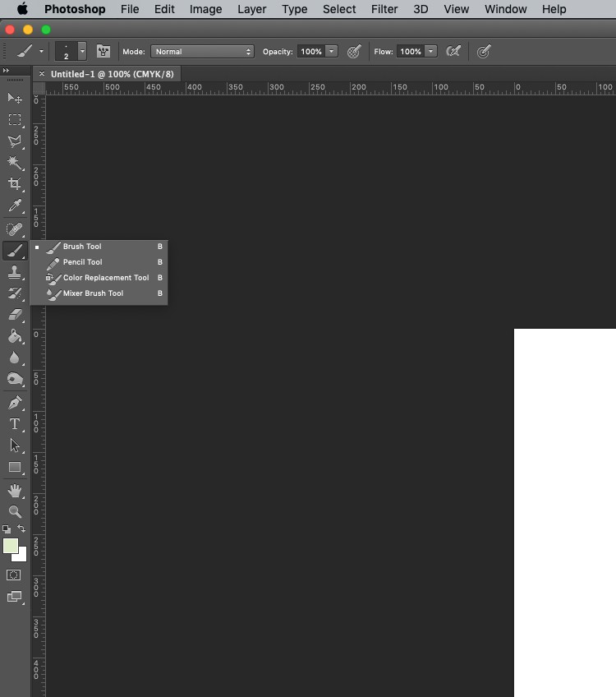The image size is (616, 697).
Task: Open the Type menu
Action: tap(295, 9)
